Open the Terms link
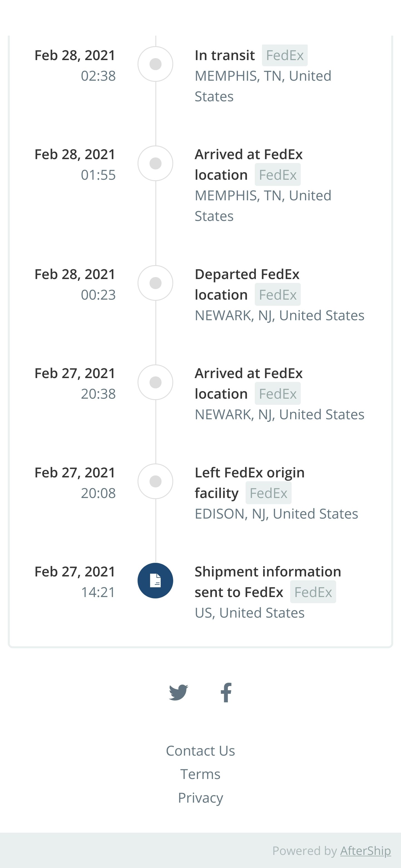The image size is (401, 868). [200, 774]
